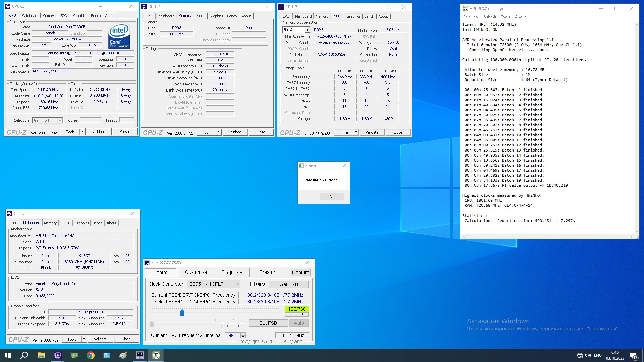
Task: Open Slot #1 memory slot dropdown
Action: click(x=296, y=30)
